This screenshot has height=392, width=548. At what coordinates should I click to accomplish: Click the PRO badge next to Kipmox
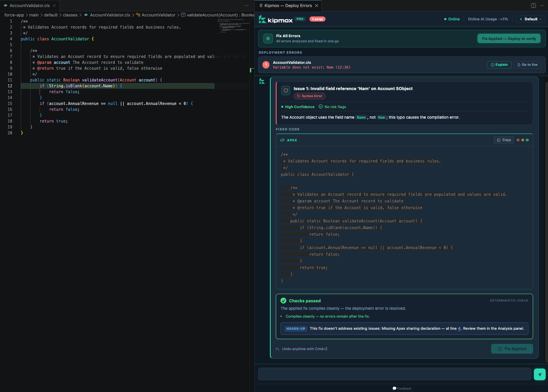pyautogui.click(x=300, y=19)
